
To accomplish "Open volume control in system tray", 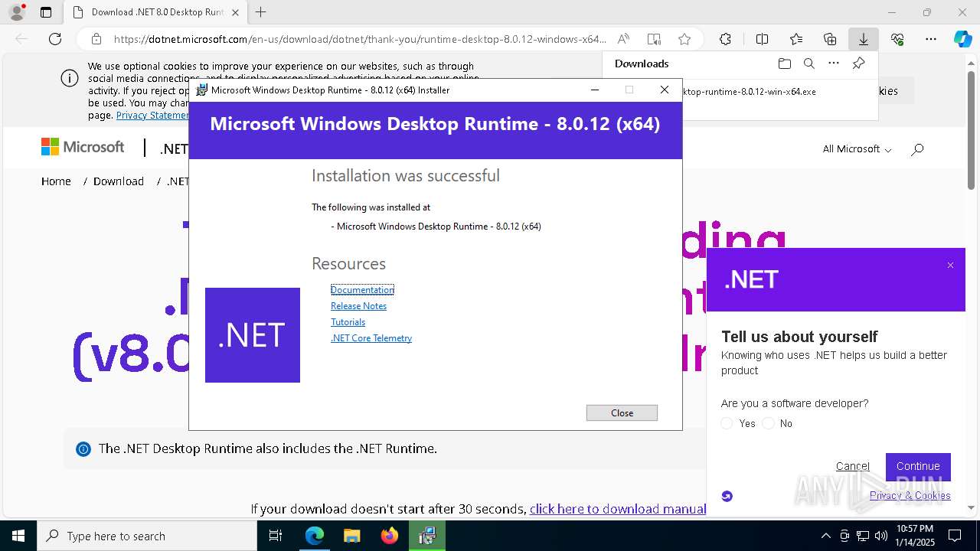I will [x=880, y=536].
